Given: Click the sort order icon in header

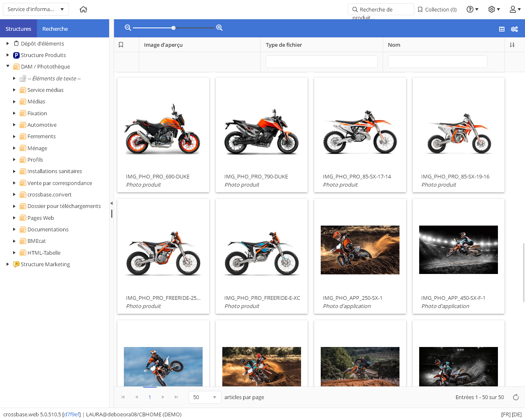Looking at the screenshot, I should tap(512, 45).
